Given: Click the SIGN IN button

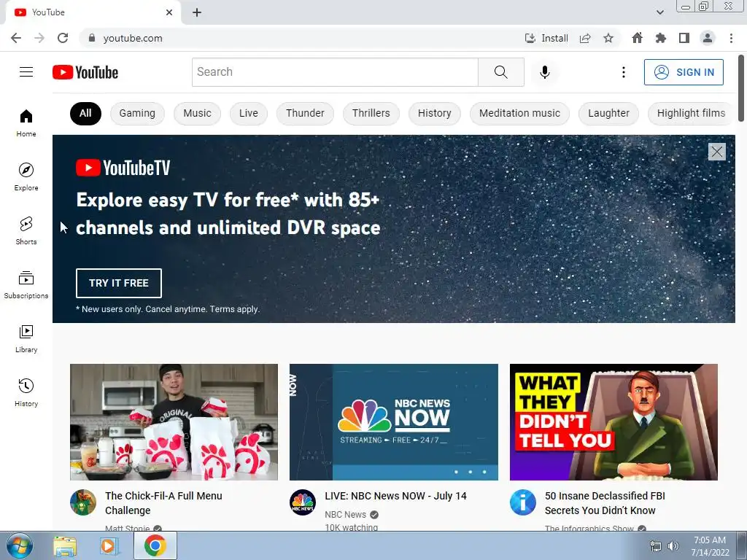Looking at the screenshot, I should pyautogui.click(x=684, y=72).
